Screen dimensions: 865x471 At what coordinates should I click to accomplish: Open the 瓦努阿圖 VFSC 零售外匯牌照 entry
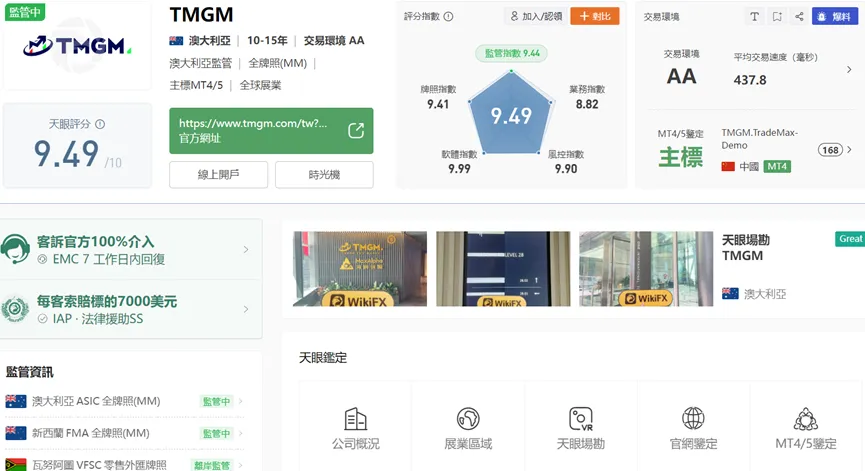click(x=125, y=464)
